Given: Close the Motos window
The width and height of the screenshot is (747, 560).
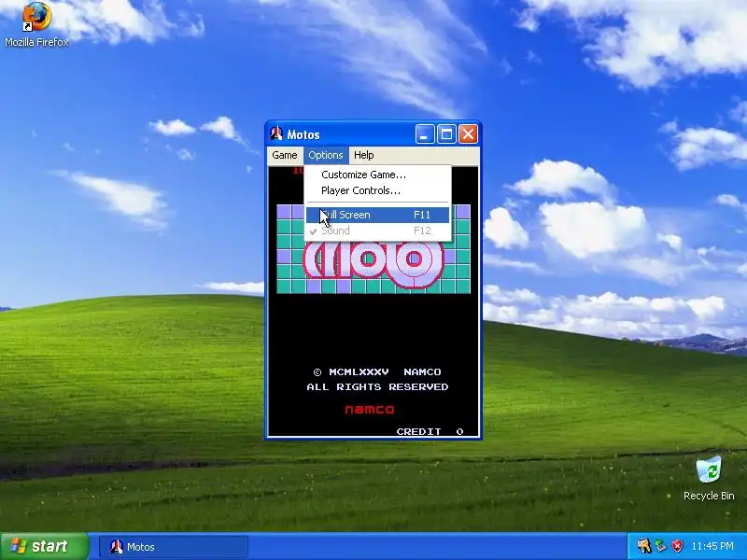Looking at the screenshot, I should (468, 134).
